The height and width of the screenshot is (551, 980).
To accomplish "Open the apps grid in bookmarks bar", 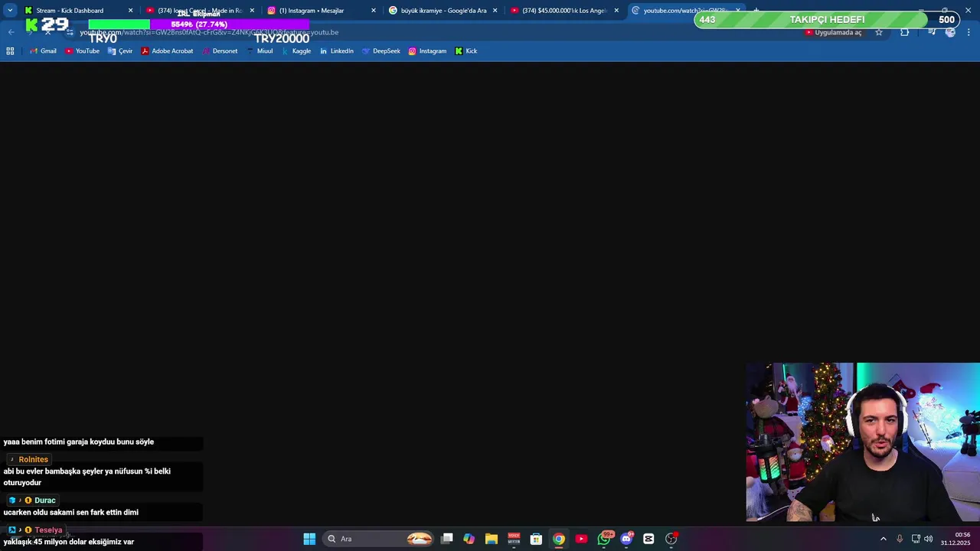I will 10,51.
